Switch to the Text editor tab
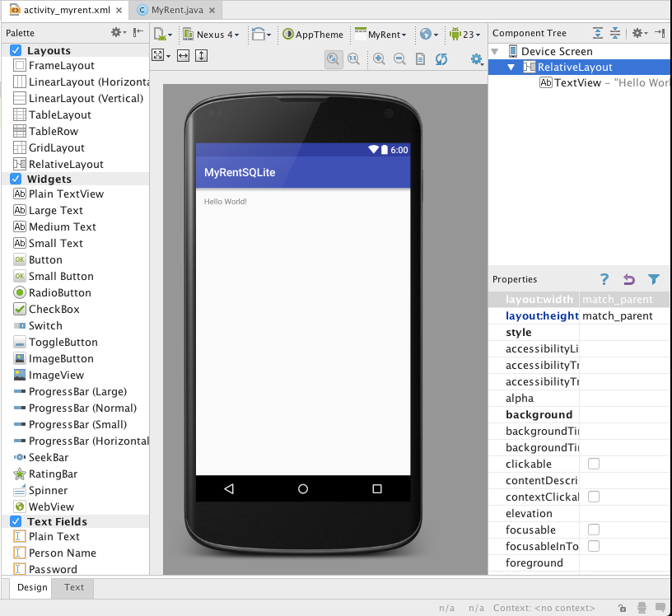672x616 pixels. coord(72,587)
